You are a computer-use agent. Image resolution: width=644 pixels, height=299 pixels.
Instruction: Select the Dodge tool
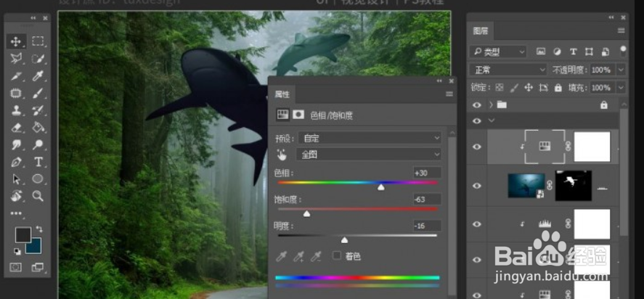click(x=38, y=144)
